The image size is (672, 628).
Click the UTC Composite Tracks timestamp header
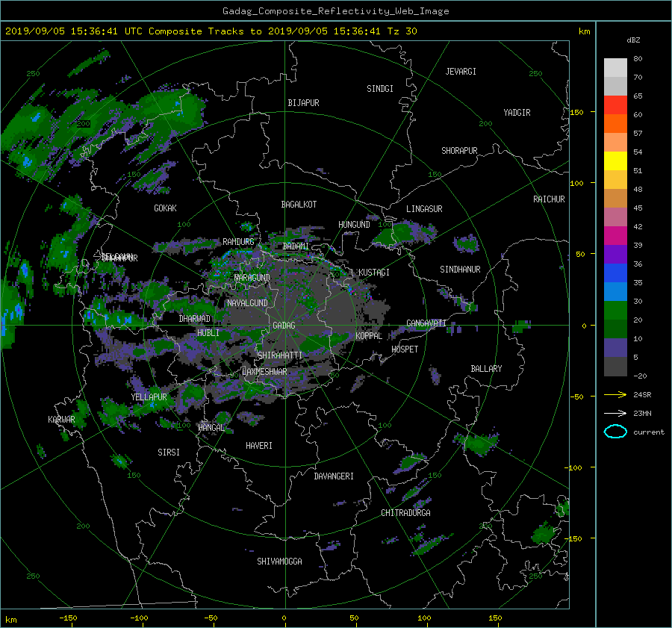211,31
